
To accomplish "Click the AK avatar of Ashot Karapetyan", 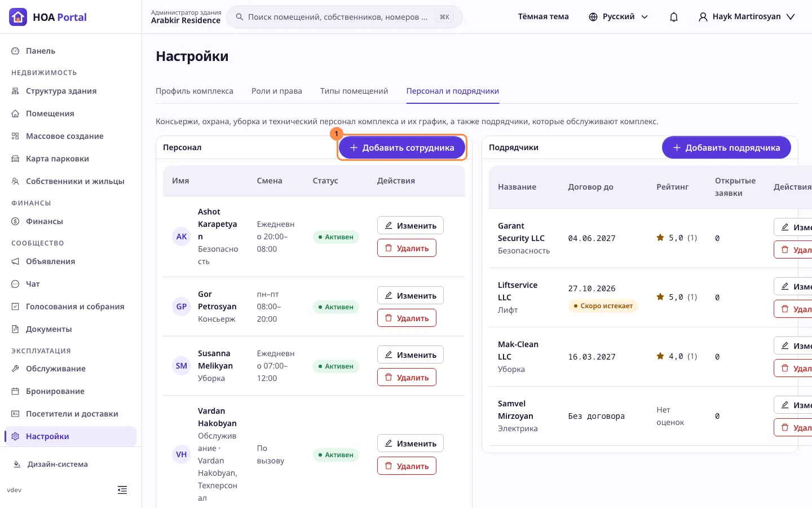I will coord(182,237).
